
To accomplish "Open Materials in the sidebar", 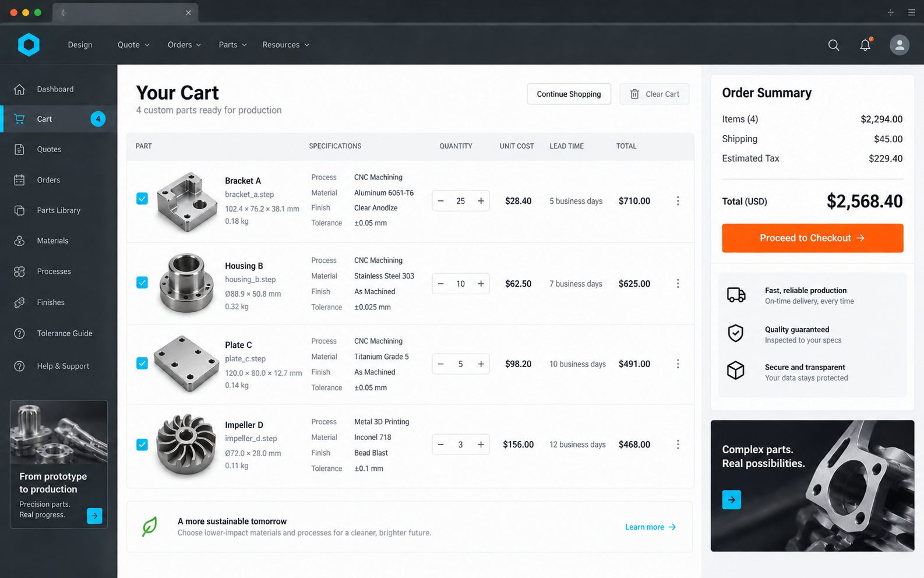I will pyautogui.click(x=59, y=241).
